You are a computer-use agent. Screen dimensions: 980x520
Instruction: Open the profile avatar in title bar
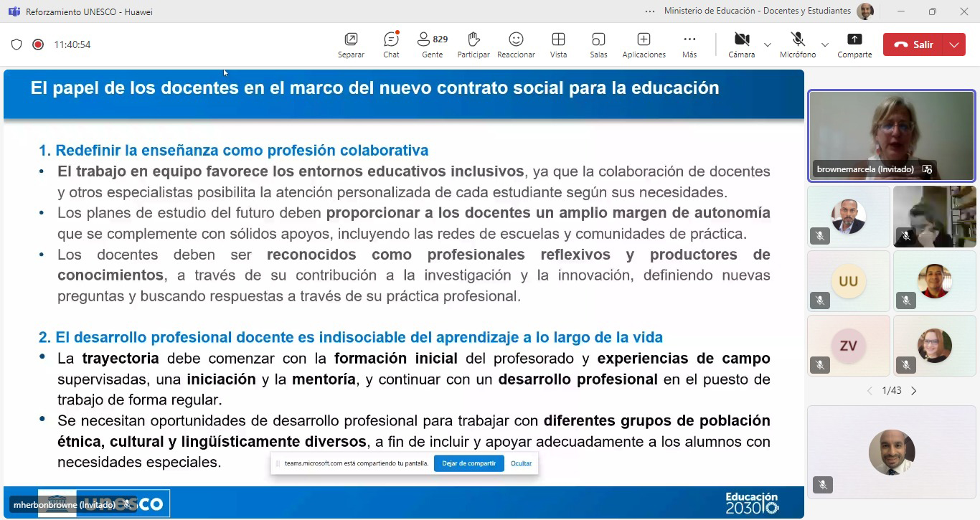point(866,11)
